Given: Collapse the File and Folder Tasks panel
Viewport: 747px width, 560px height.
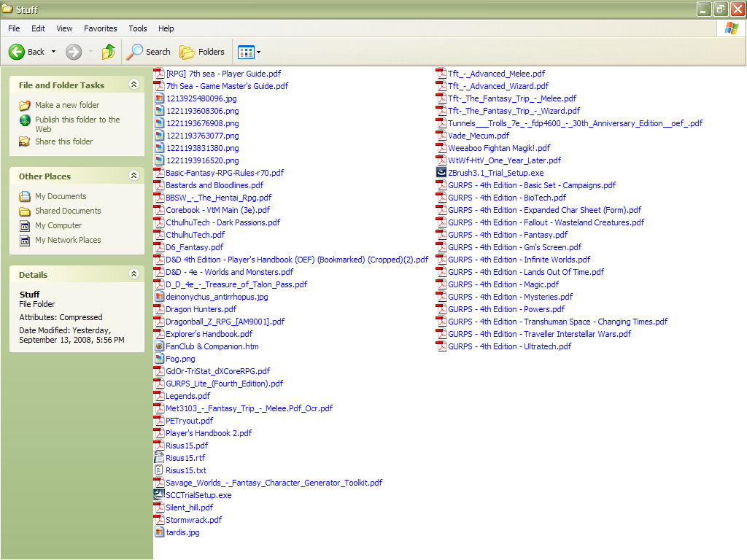Looking at the screenshot, I should tap(134, 85).
